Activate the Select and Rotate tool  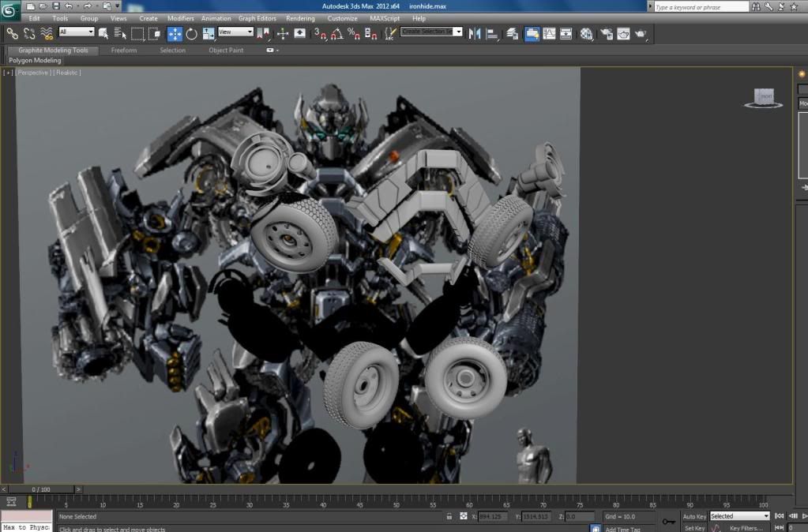coord(192,34)
